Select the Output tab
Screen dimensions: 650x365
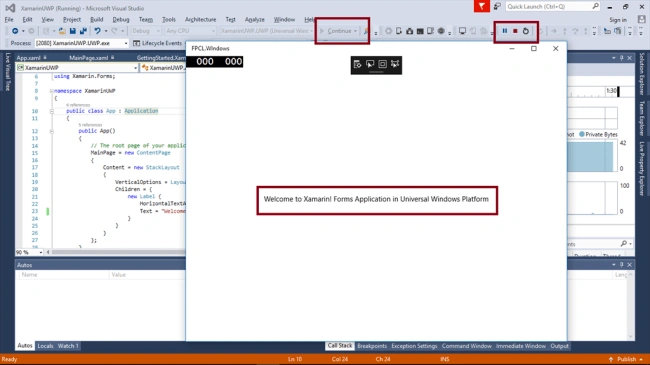click(x=559, y=346)
